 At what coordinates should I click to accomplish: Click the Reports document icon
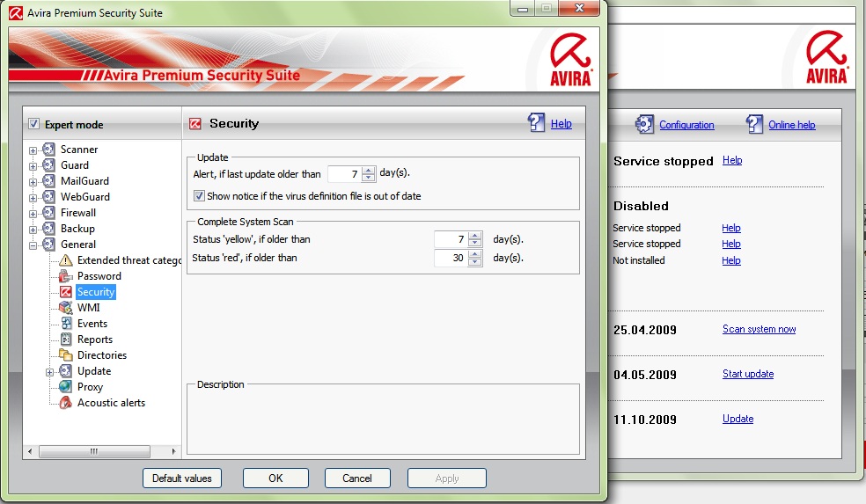coord(66,339)
